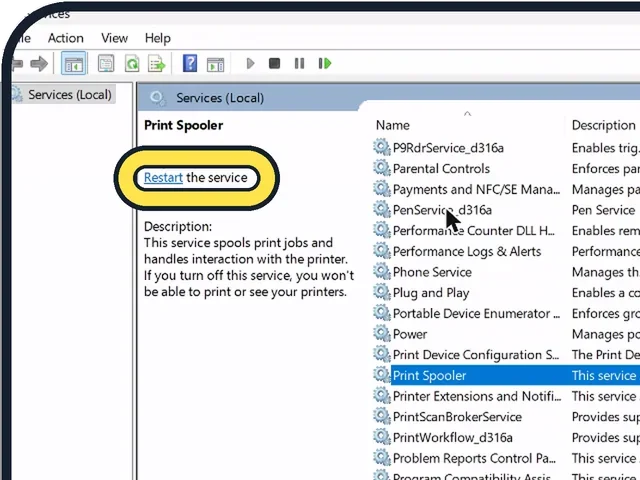The width and height of the screenshot is (640, 480).
Task: Click gear icon beside Plug and Play
Action: (382, 293)
